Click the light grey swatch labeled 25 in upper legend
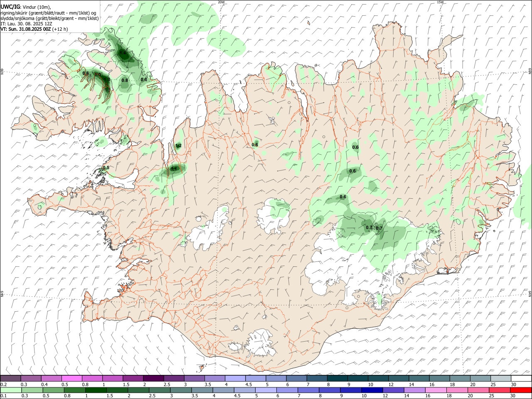Image resolution: width=532 pixels, height=399 pixels. click(x=501, y=378)
